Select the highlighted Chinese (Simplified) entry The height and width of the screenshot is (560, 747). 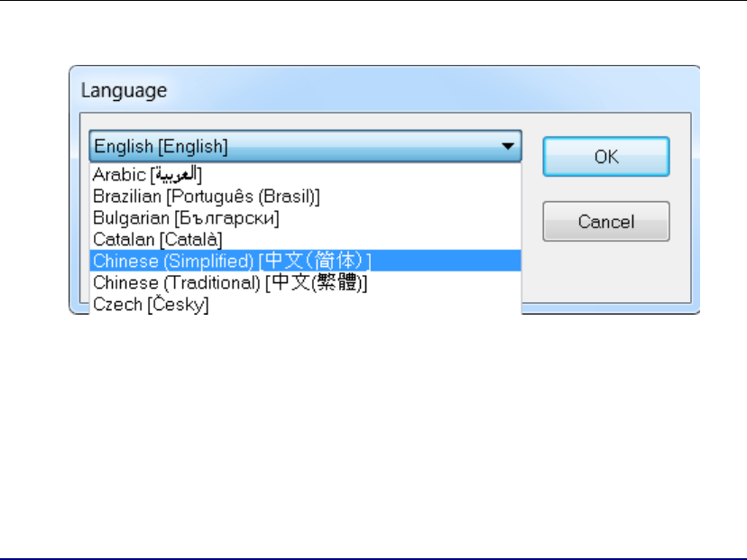click(232, 261)
